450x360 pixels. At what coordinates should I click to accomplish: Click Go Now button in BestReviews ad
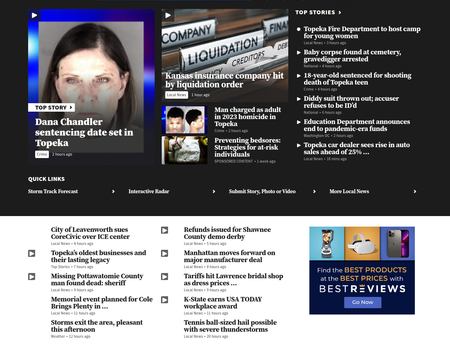[362, 302]
